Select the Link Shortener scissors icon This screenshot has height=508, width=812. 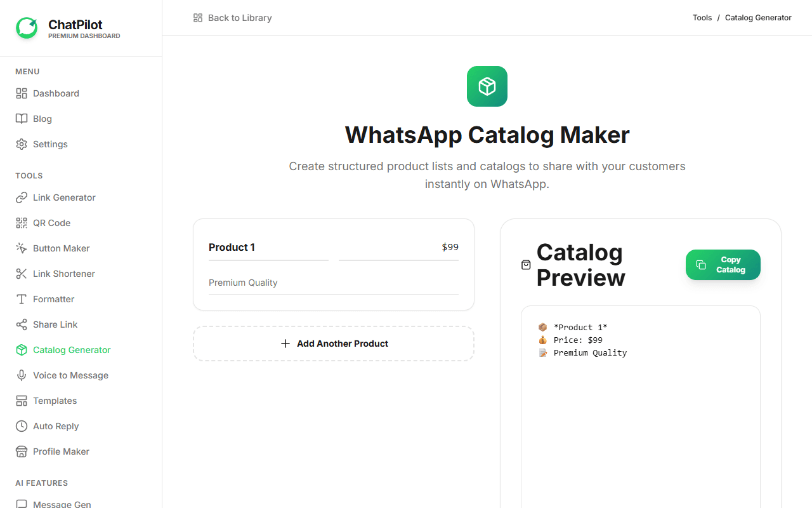(22, 274)
